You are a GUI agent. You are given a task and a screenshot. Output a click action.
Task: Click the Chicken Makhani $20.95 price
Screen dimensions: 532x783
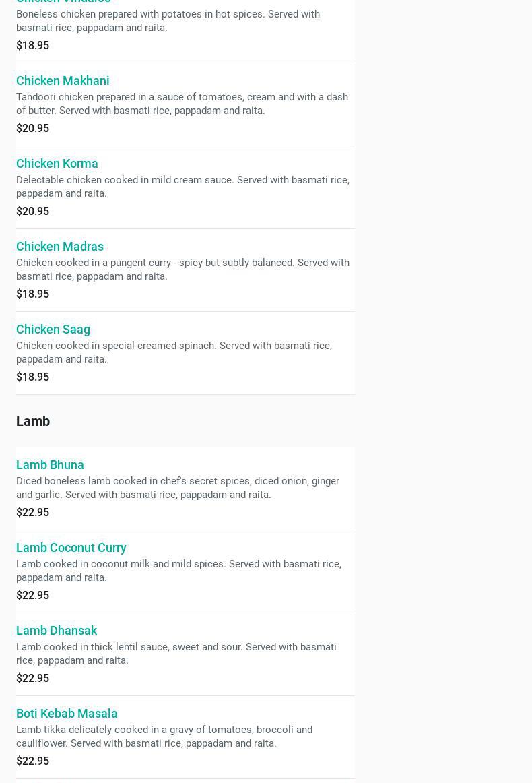[x=32, y=129]
